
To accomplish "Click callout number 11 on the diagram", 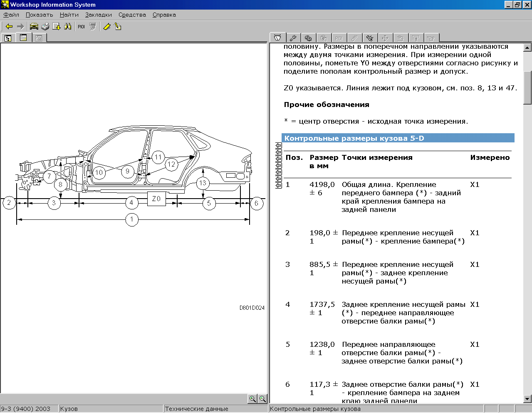I will click(158, 157).
